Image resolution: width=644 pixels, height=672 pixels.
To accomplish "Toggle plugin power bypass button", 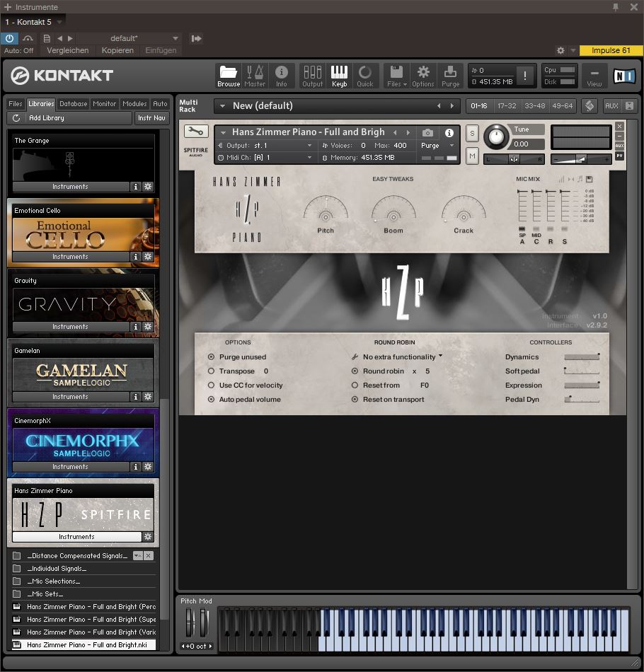I will coord(9,38).
